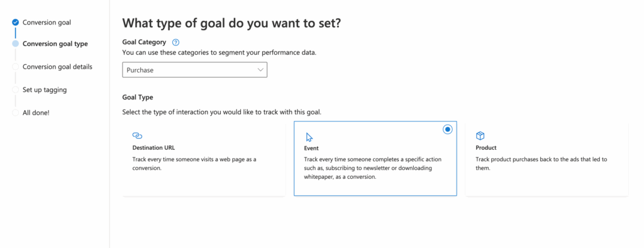Choose the Destination URL goal type card
The height and width of the screenshot is (248, 644).
pyautogui.click(x=204, y=159)
